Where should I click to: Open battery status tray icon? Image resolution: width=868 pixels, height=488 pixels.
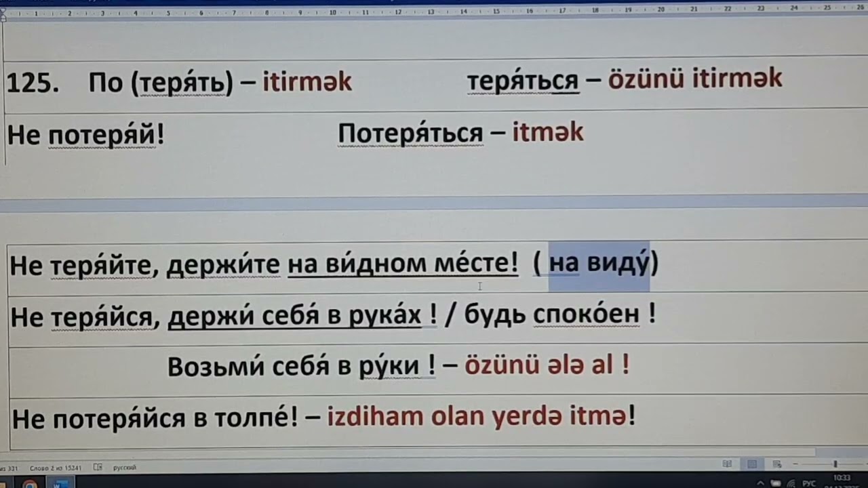[x=774, y=483]
